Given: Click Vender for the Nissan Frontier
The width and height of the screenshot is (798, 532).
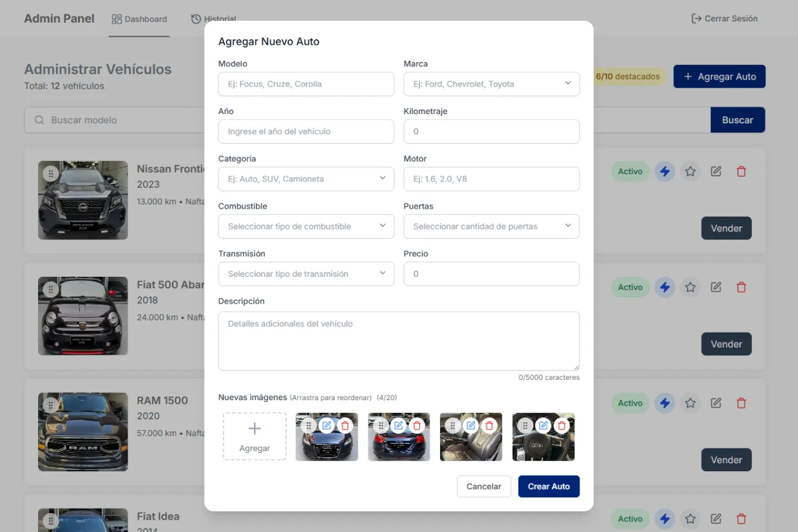Looking at the screenshot, I should point(727,228).
